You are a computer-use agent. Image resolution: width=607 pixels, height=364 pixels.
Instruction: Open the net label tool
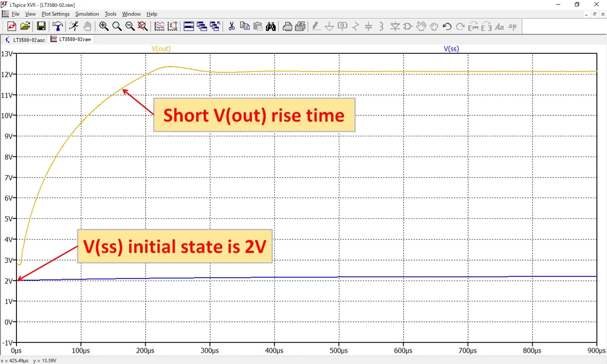coord(342,26)
